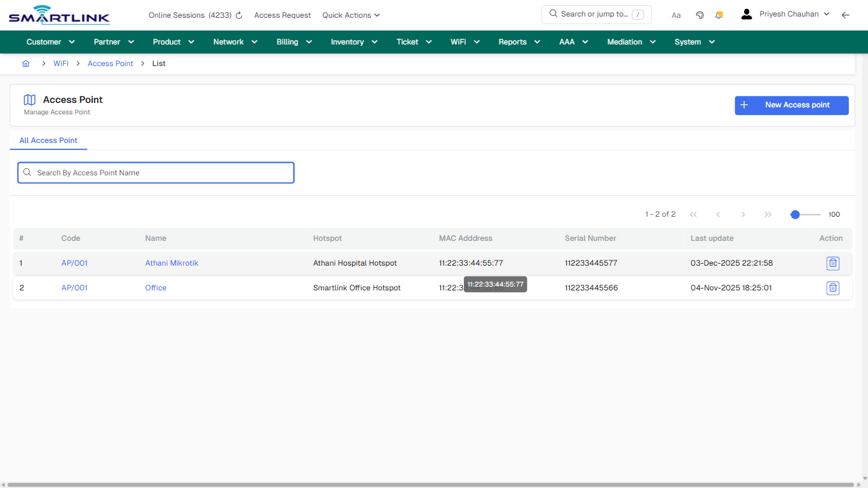
Task: Delete the Office access point
Action: [x=833, y=288]
